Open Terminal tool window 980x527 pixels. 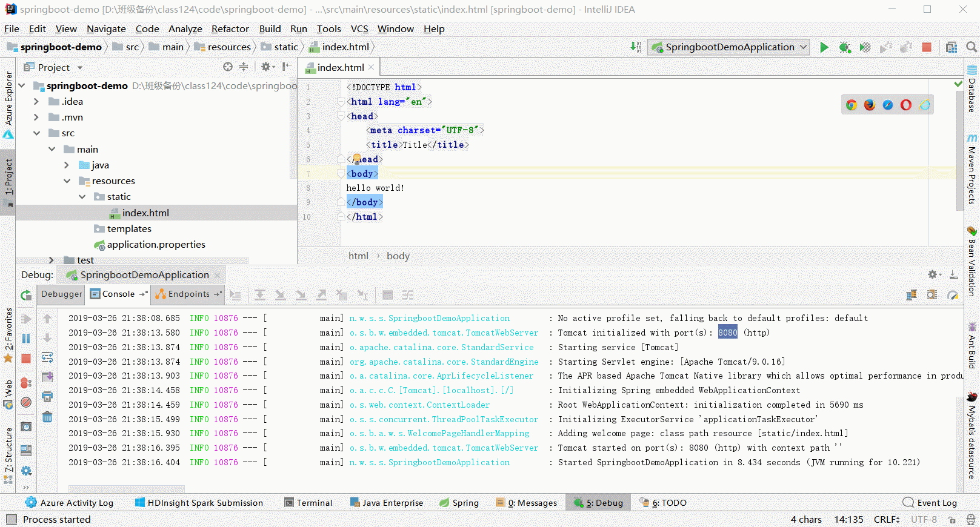pos(308,503)
